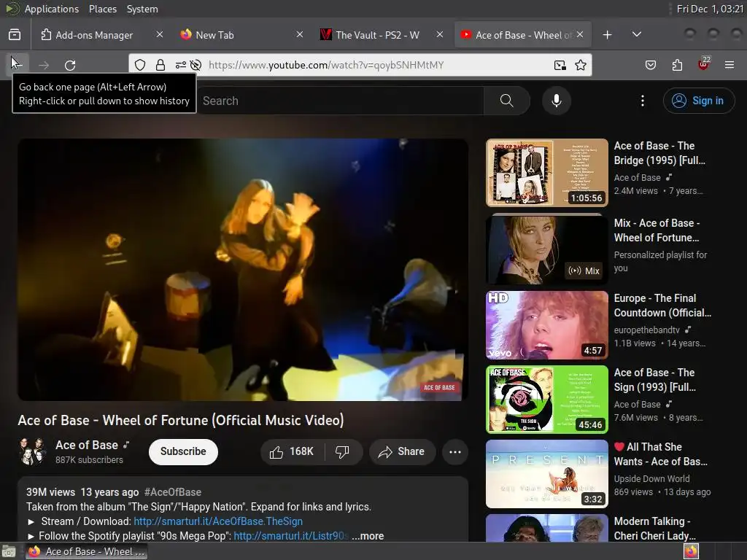Open the System menu
Screen dimensions: 747x560
[x=142, y=9]
